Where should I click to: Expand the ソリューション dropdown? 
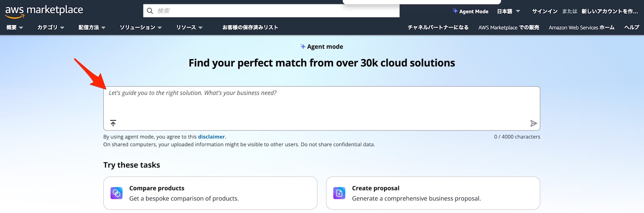point(140,27)
